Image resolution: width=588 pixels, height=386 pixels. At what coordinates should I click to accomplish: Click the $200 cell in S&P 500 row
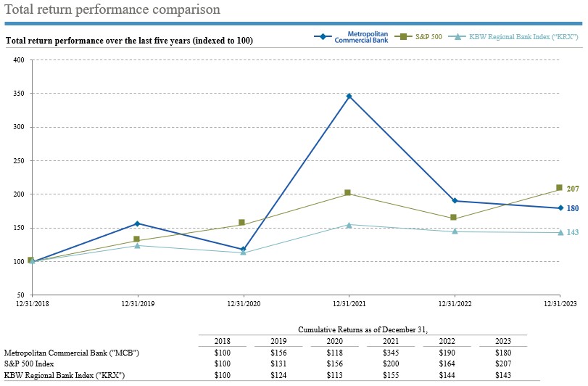(391, 364)
